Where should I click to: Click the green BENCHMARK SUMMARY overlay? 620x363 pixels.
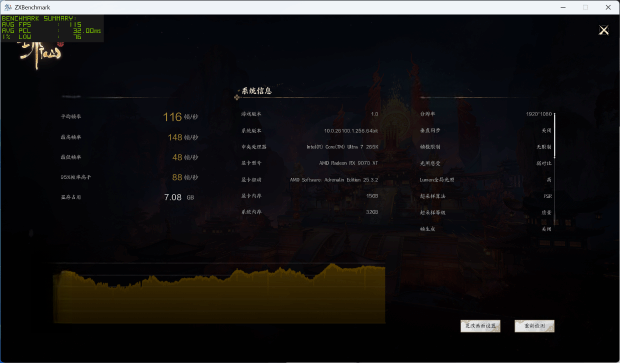click(52, 28)
